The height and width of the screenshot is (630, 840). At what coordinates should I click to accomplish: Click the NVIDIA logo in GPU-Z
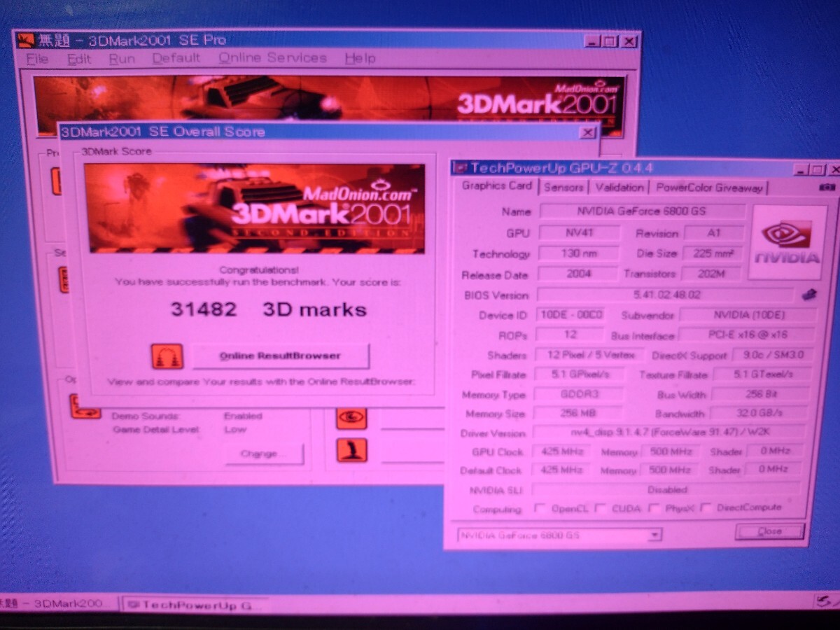tap(787, 242)
